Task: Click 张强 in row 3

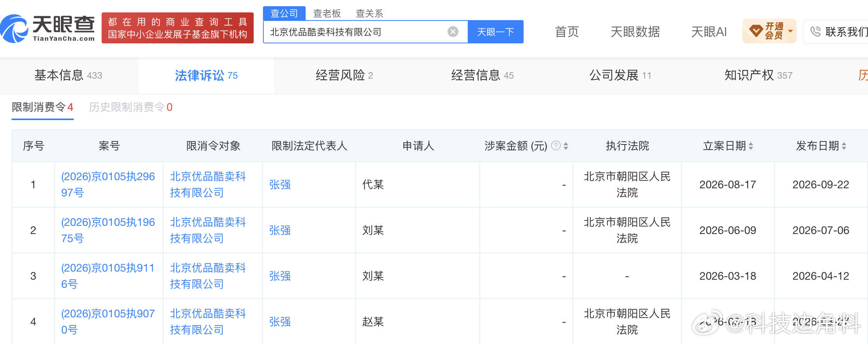Action: pos(280,276)
